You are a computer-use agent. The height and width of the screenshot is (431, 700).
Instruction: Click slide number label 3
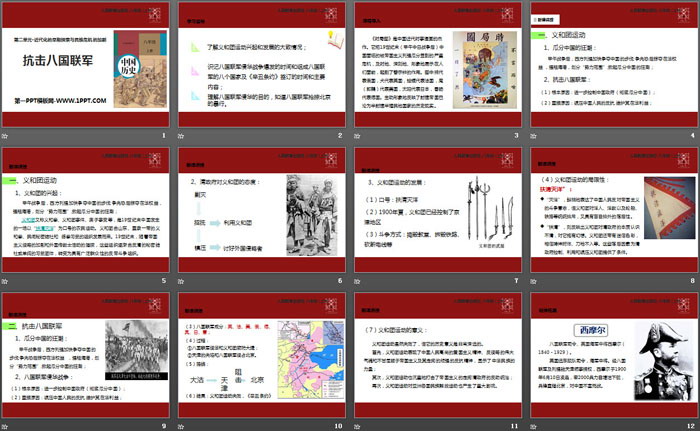click(517, 135)
